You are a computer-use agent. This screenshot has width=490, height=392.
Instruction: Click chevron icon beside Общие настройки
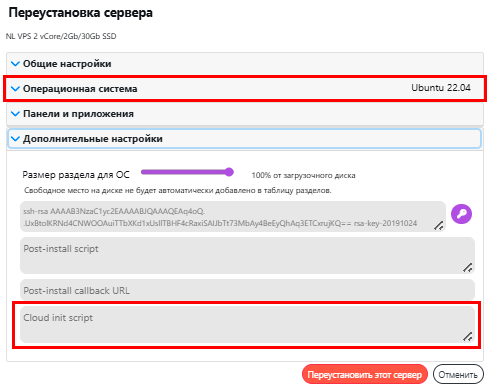[x=15, y=63]
